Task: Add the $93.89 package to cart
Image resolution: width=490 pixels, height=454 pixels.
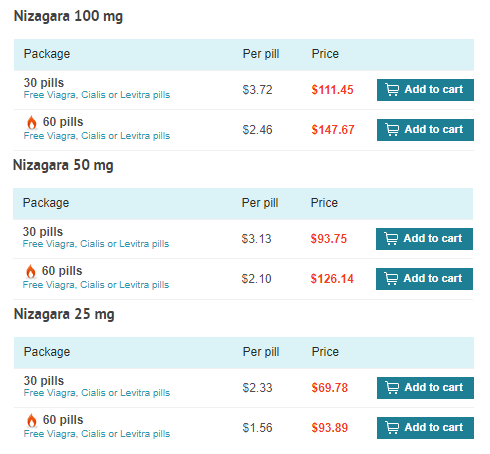Action: (425, 428)
